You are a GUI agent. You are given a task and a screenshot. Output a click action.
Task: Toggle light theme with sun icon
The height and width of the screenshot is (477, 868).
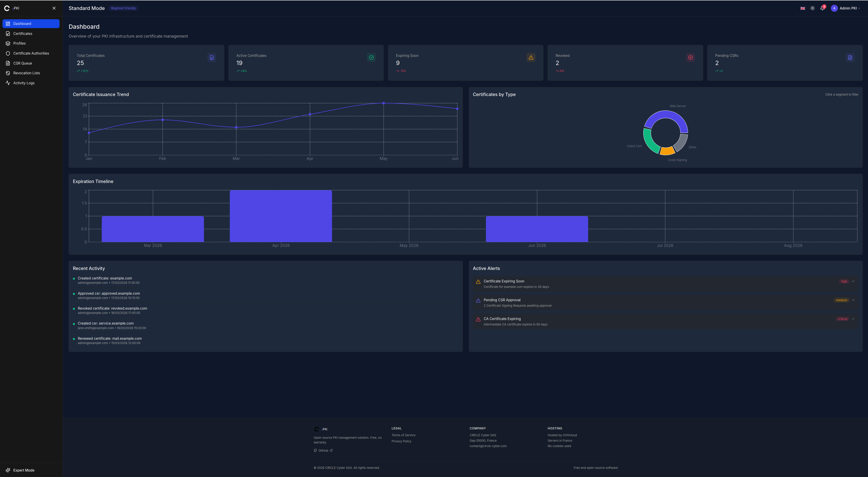pos(812,8)
